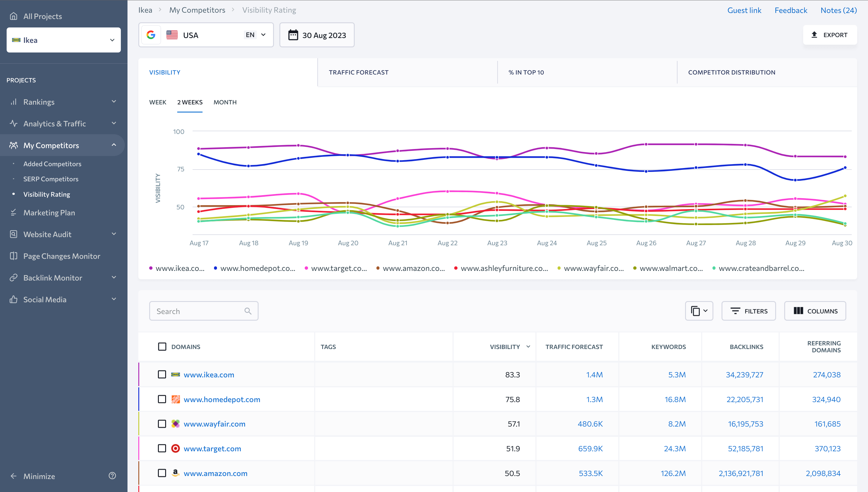The width and height of the screenshot is (868, 492).
Task: Open the COMPETITOR DISTRIBUTION tab
Action: click(731, 72)
